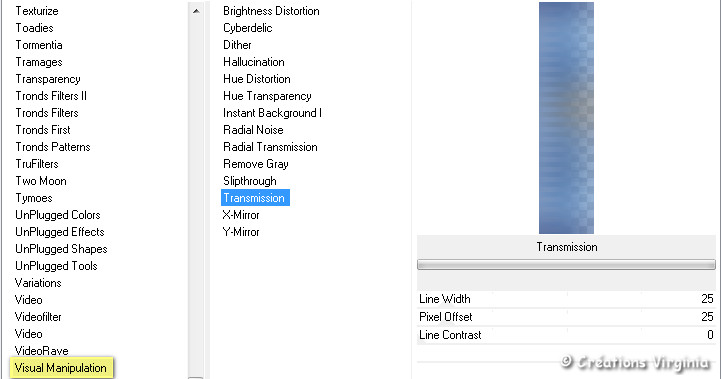The image size is (722, 379).
Task: Select the Tymoes category
Action: (34, 198)
